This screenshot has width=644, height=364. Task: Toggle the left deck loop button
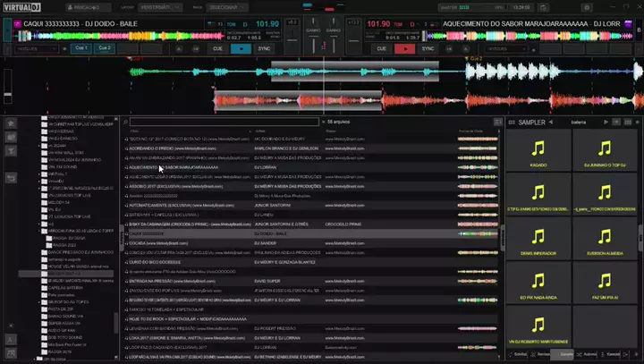[x=196, y=49]
